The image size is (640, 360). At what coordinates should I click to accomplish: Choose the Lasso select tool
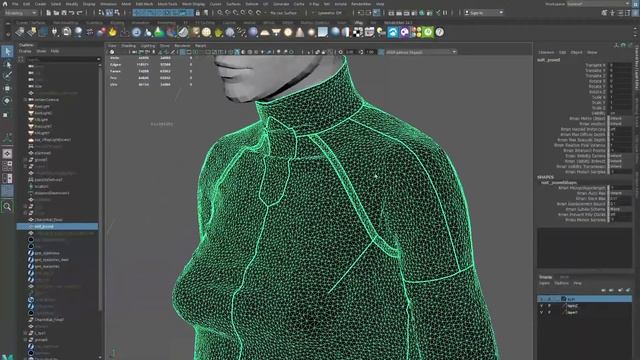7,64
